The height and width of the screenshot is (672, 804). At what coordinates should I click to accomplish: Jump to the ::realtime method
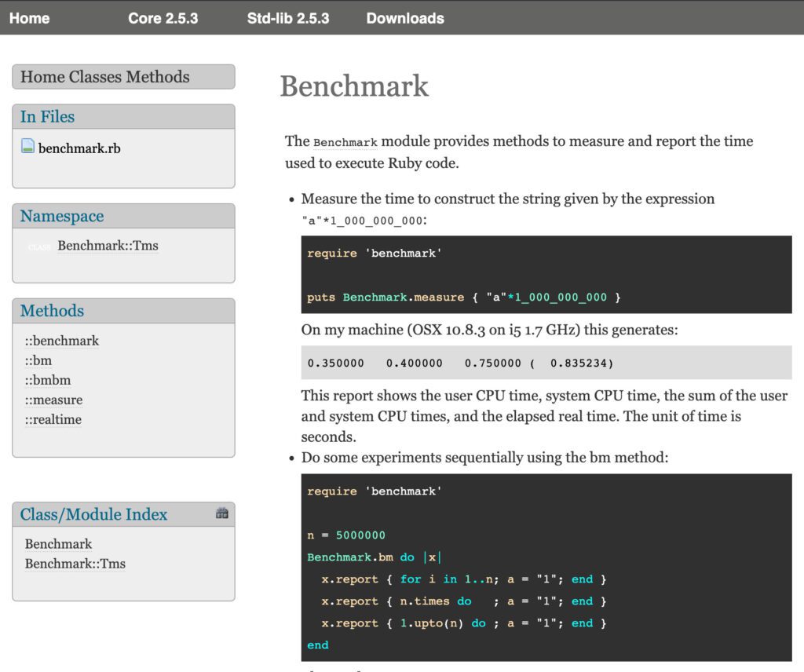coord(53,419)
